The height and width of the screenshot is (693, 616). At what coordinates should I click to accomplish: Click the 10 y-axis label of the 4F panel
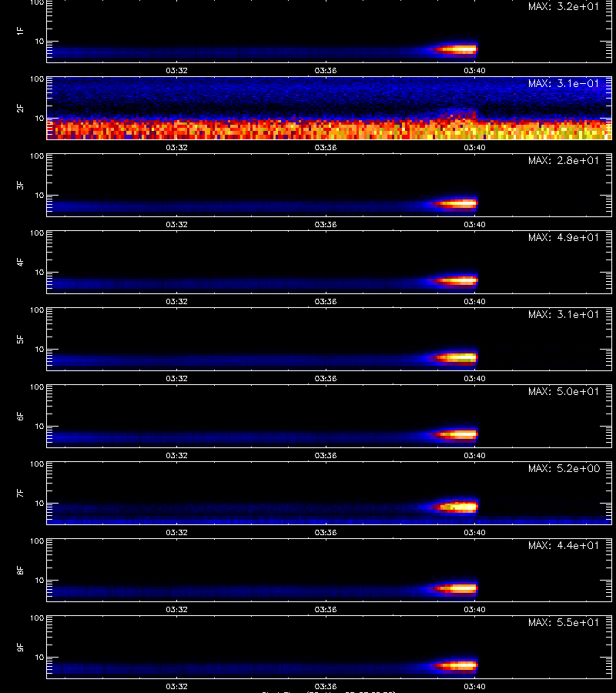[39, 273]
